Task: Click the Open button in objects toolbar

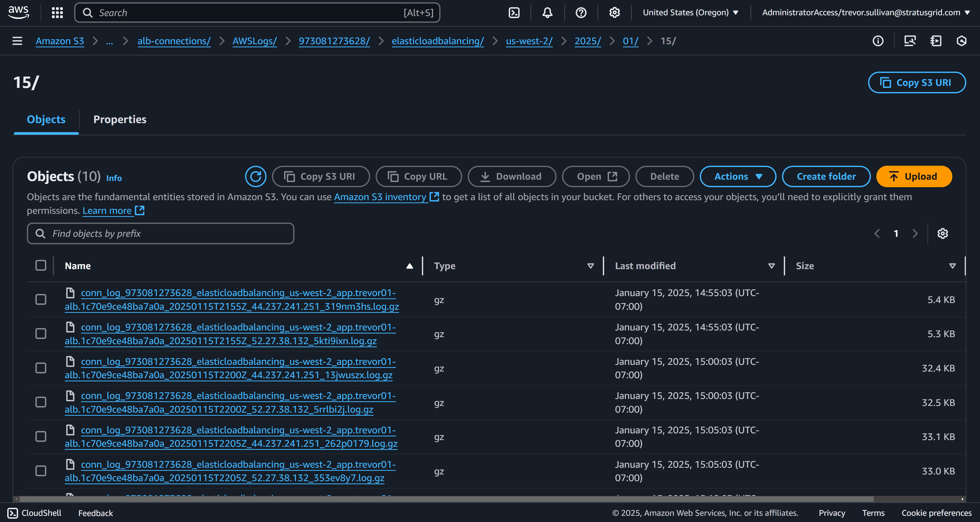Action: pyautogui.click(x=596, y=177)
